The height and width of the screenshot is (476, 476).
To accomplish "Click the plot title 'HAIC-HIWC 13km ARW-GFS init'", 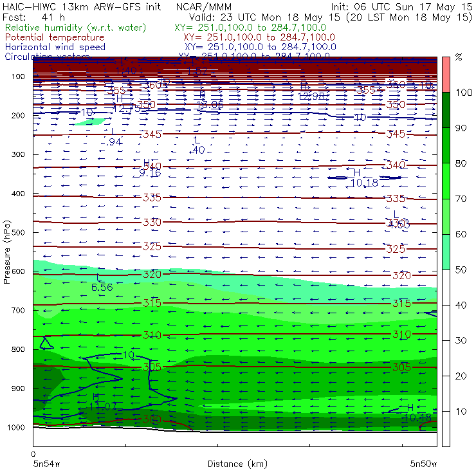I will (82, 7).
